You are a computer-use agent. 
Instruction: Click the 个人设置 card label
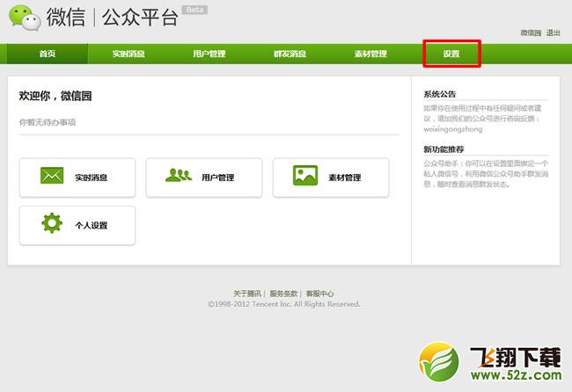[92, 226]
